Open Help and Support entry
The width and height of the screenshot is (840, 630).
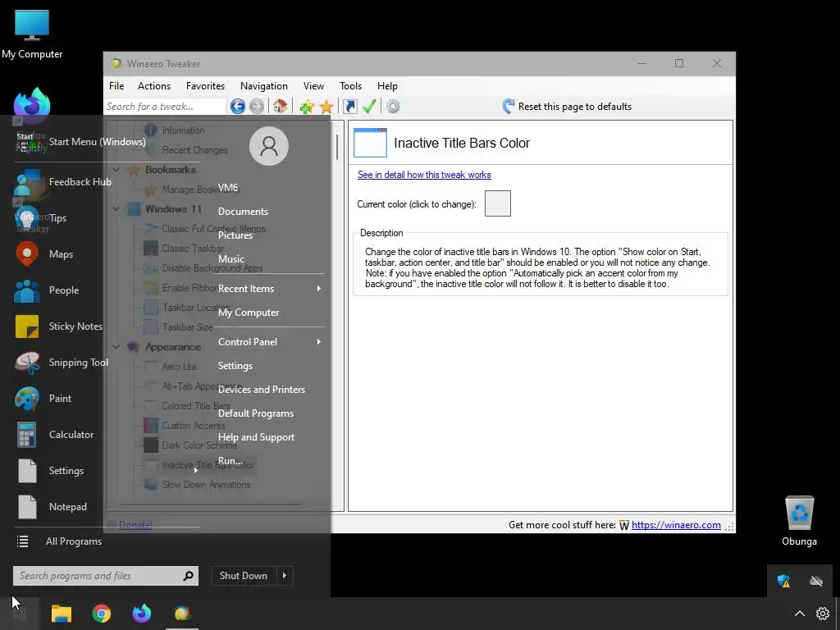256,437
